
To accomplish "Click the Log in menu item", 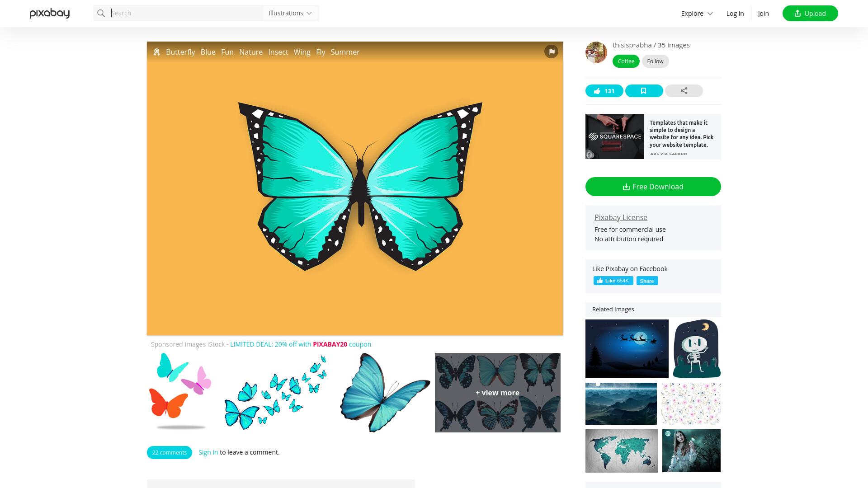I will [735, 14].
